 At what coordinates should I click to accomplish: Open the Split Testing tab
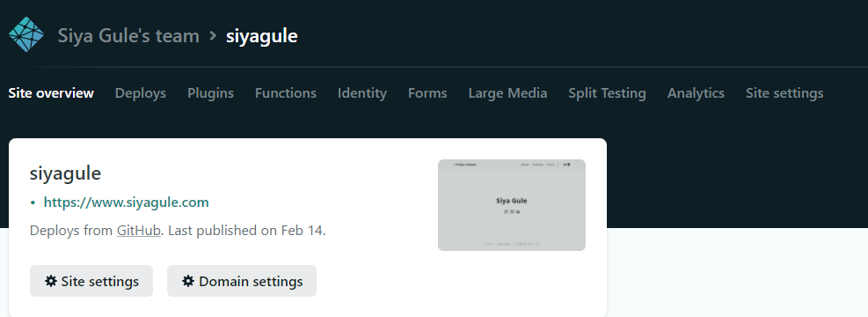pos(608,93)
